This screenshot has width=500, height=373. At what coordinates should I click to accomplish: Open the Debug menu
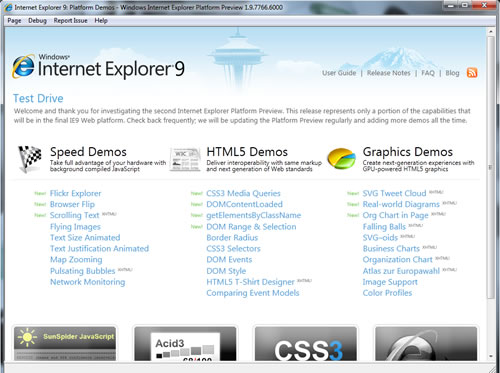tap(37, 21)
